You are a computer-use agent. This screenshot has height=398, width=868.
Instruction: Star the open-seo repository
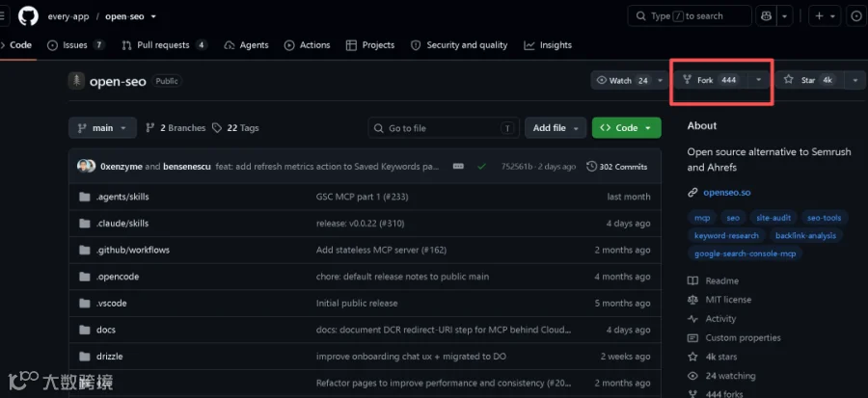809,80
